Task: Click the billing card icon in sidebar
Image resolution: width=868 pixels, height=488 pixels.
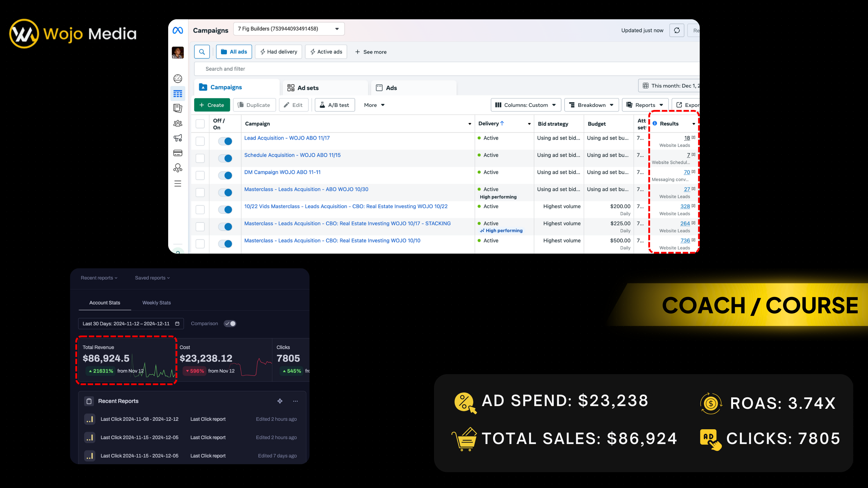Action: (x=178, y=153)
